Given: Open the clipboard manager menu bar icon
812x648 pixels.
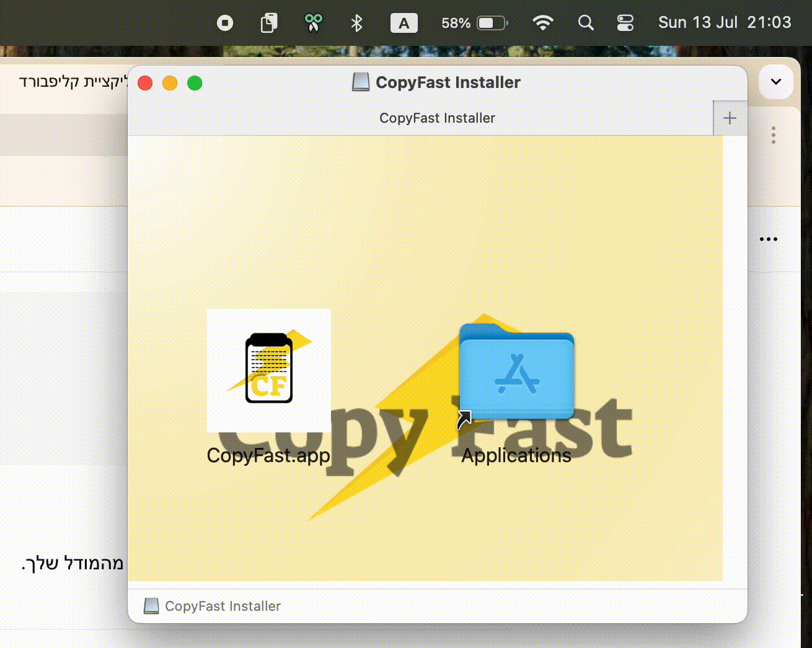Looking at the screenshot, I should tap(269, 23).
